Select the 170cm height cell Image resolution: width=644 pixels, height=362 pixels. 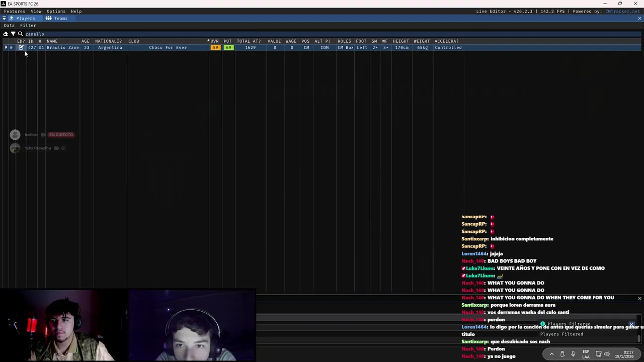(401, 47)
